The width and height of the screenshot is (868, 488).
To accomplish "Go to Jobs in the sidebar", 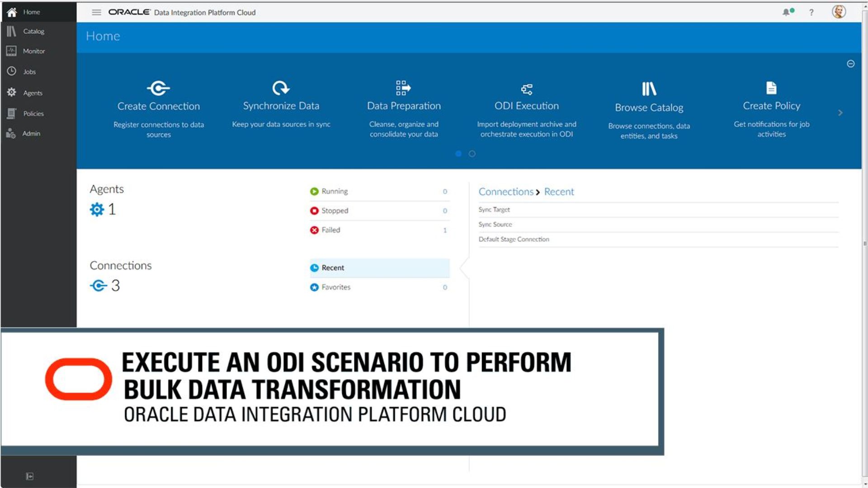I will (29, 71).
